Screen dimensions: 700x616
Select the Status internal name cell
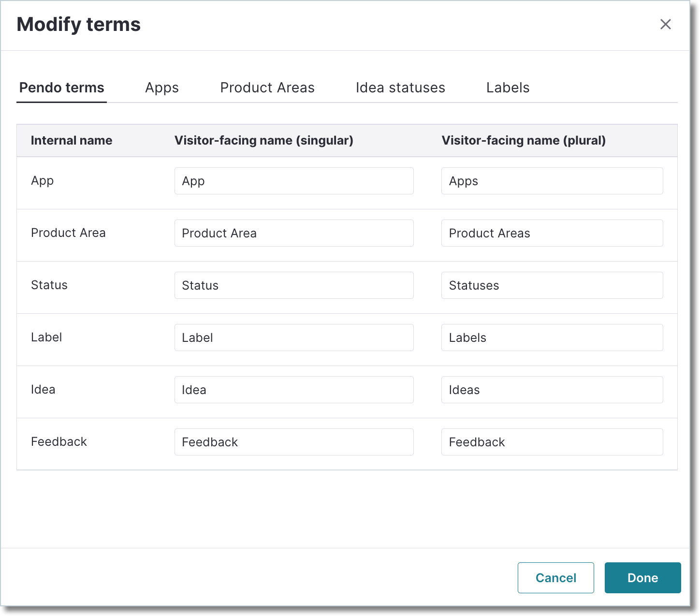click(49, 285)
